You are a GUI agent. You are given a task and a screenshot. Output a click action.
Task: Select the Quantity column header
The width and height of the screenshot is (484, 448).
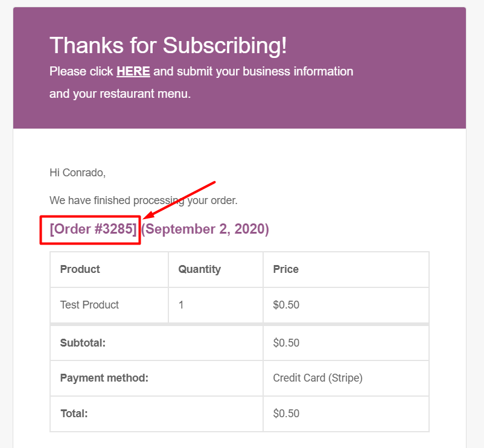(199, 269)
